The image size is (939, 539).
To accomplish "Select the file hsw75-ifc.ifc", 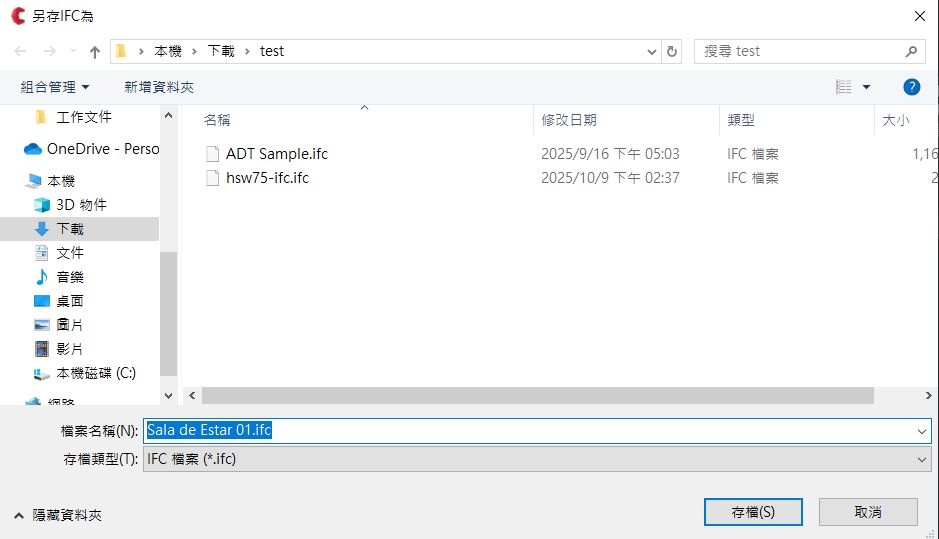I will [x=267, y=178].
